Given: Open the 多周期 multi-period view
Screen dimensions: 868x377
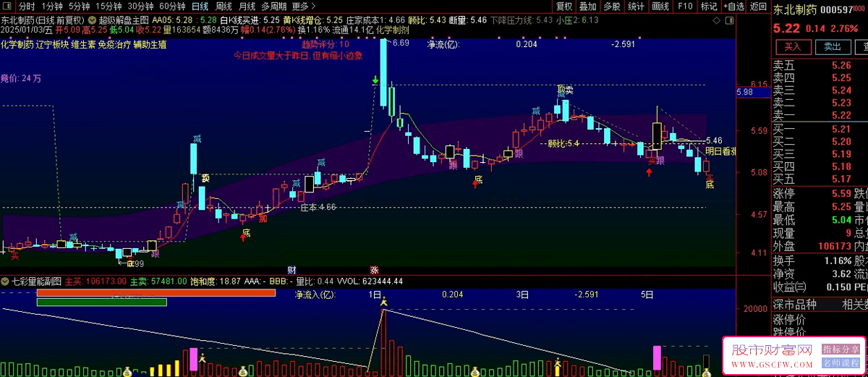Looking at the screenshot, I should pyautogui.click(x=275, y=6).
